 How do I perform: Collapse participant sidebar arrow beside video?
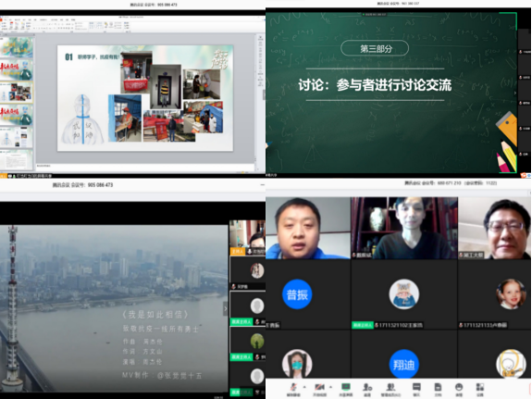click(225, 308)
